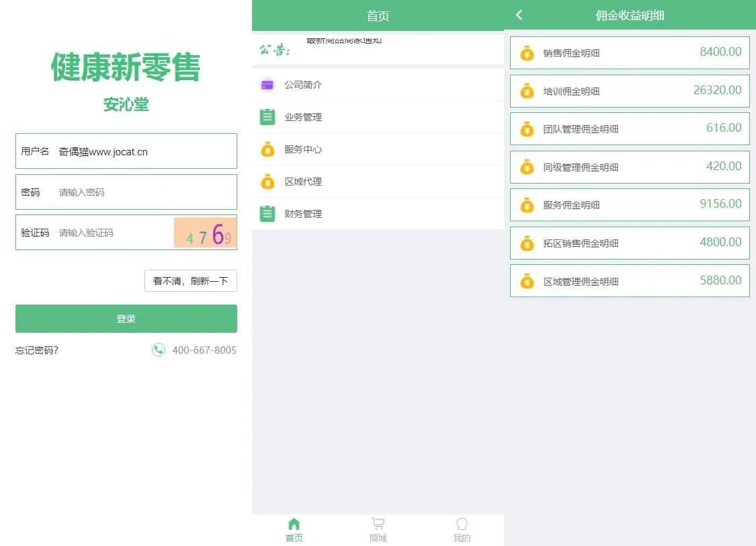Click the amount 26320.00
The width and height of the screenshot is (756, 546).
(718, 89)
